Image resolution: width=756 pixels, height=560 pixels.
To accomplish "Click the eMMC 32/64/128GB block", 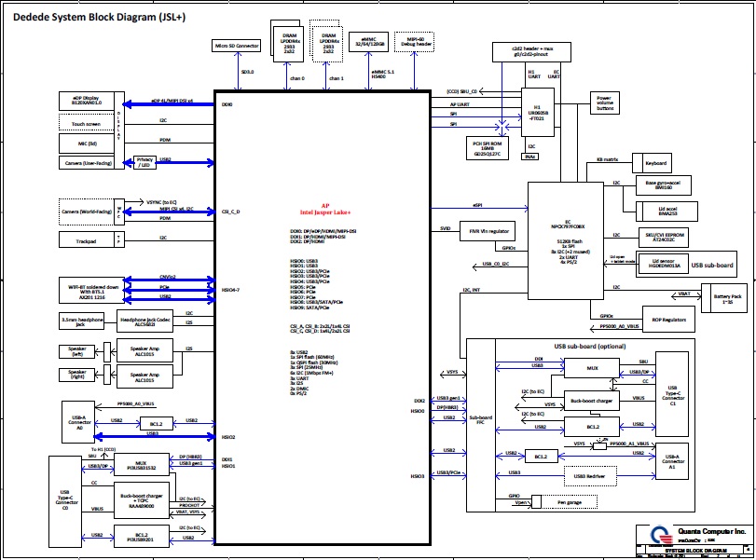I will coord(369,42).
